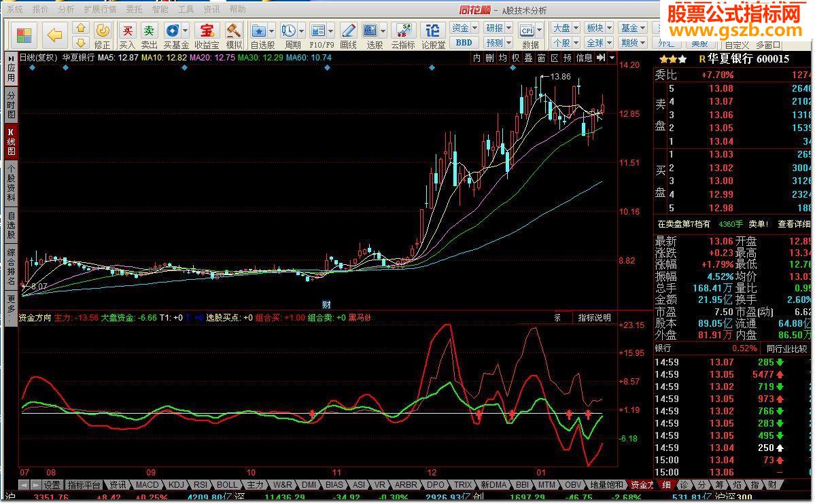815x504 pixels.
Task: Click the three-star rating icon
Action: (672, 59)
